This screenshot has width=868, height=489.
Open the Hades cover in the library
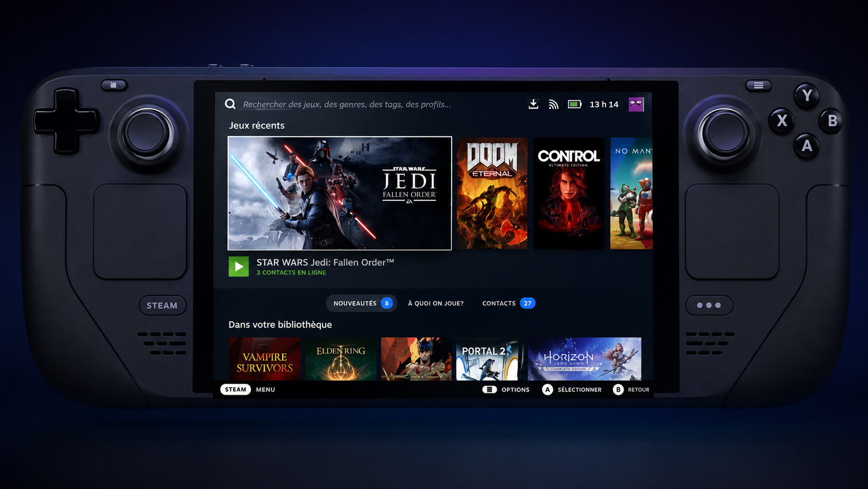click(416, 359)
